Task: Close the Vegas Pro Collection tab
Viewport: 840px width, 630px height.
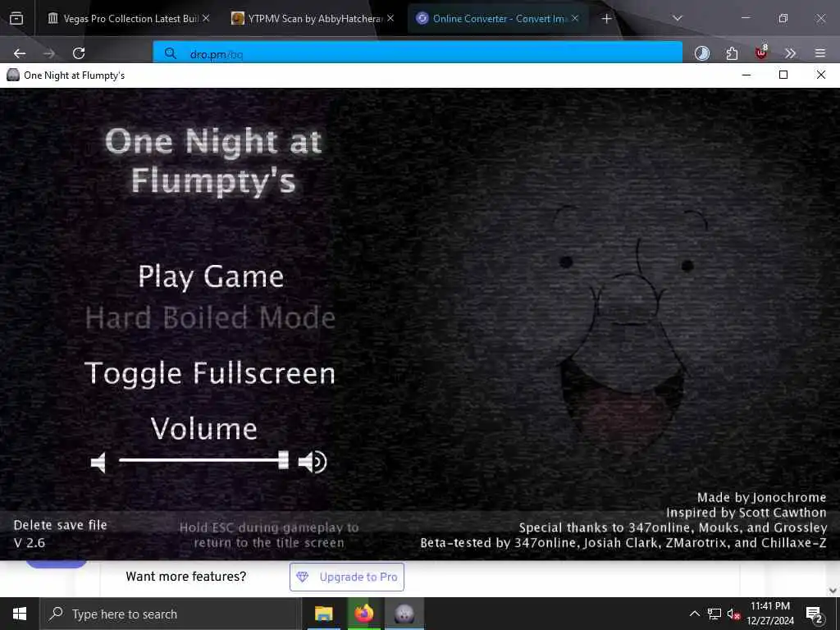Action: point(206,18)
